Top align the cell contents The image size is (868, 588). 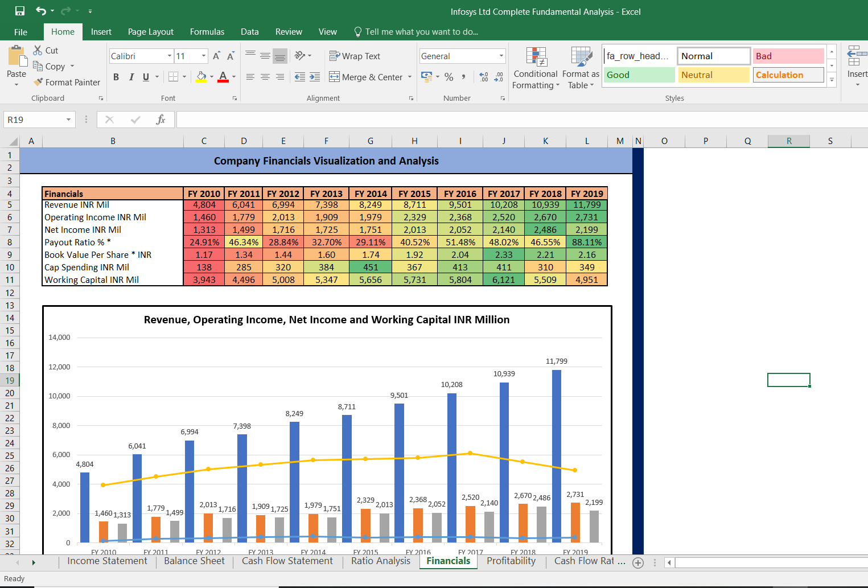coord(250,56)
